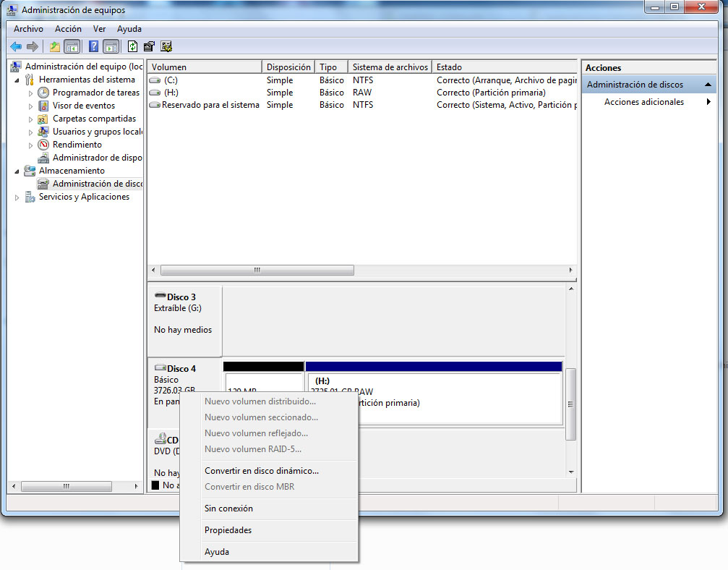
Task: Select the Carpetas compartidas icon
Action: tap(43, 119)
